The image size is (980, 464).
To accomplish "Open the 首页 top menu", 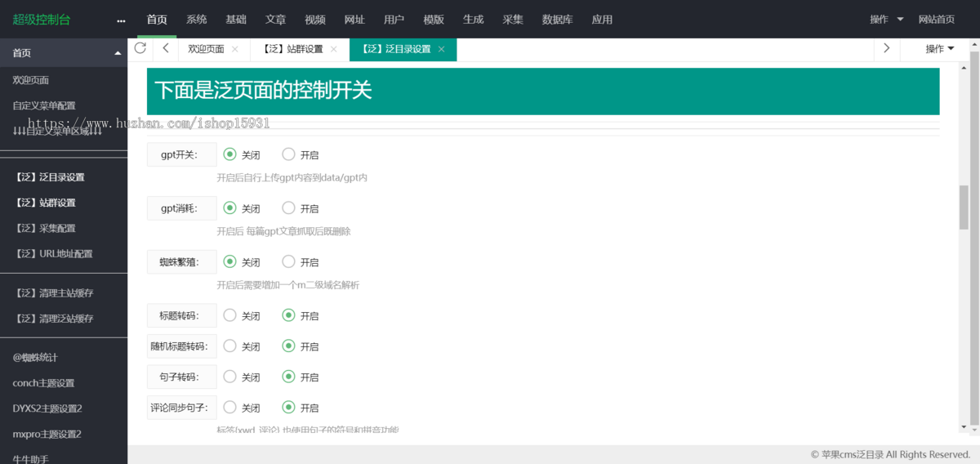I will coord(157,20).
